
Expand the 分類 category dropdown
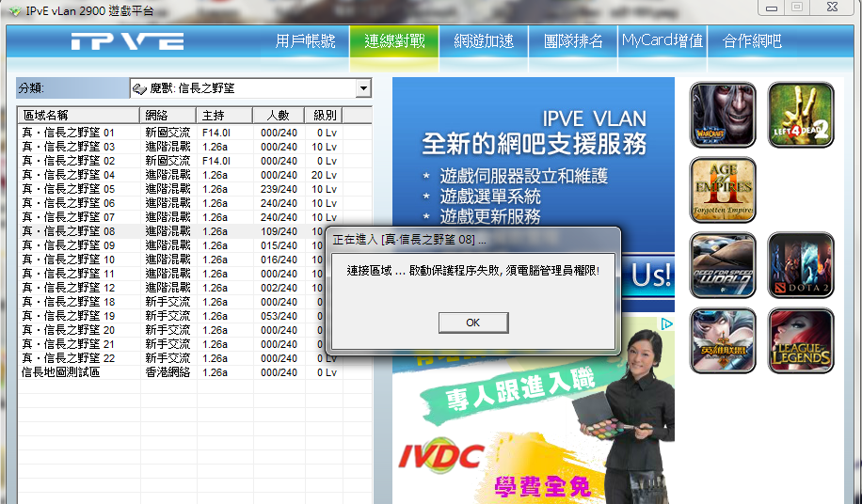(363, 88)
